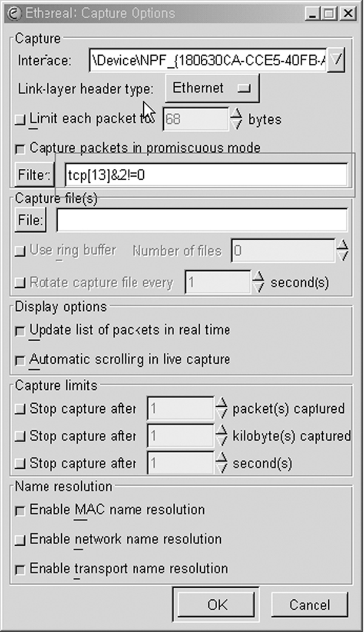Image resolution: width=364 pixels, height=632 pixels.
Task: Disable promiscuous mode capture checkbox
Action: pos(20,149)
